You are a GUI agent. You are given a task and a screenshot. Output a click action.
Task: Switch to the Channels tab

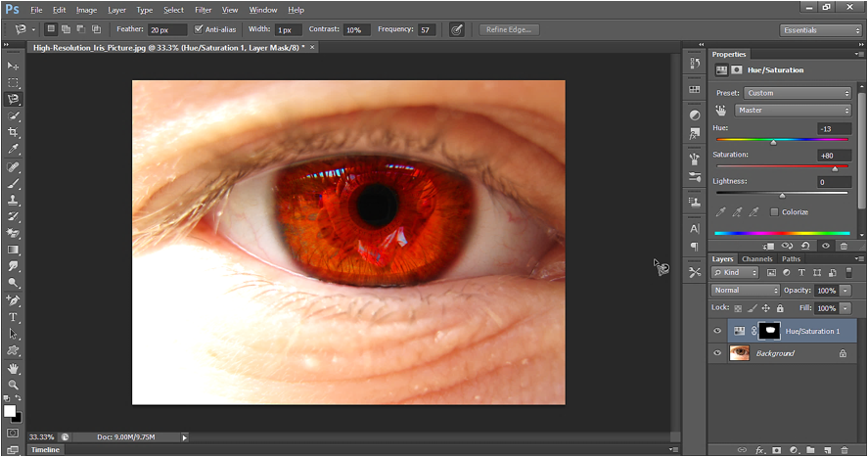tap(756, 259)
